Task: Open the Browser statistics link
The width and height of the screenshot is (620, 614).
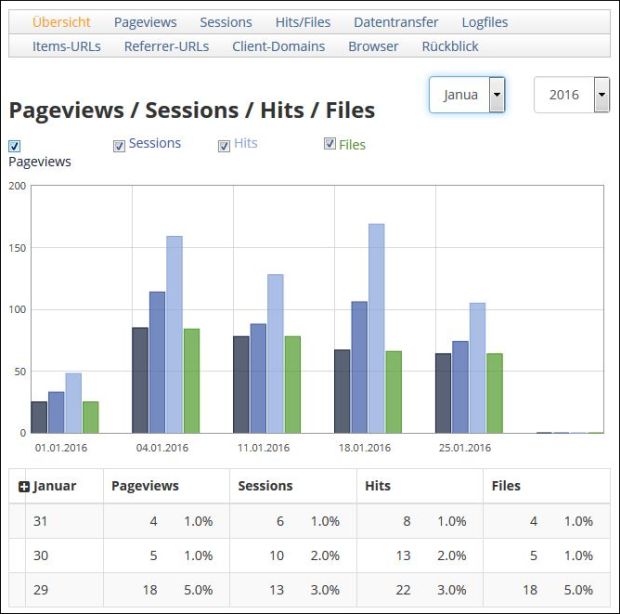Action: click(373, 46)
